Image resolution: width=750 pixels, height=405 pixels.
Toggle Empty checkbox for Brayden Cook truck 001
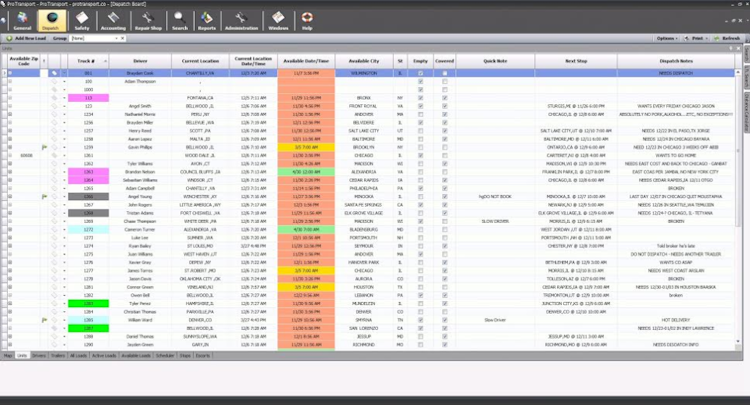pos(420,73)
